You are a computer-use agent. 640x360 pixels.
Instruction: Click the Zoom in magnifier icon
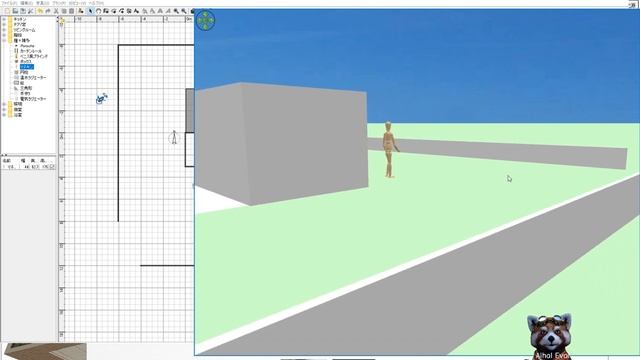coord(176,11)
